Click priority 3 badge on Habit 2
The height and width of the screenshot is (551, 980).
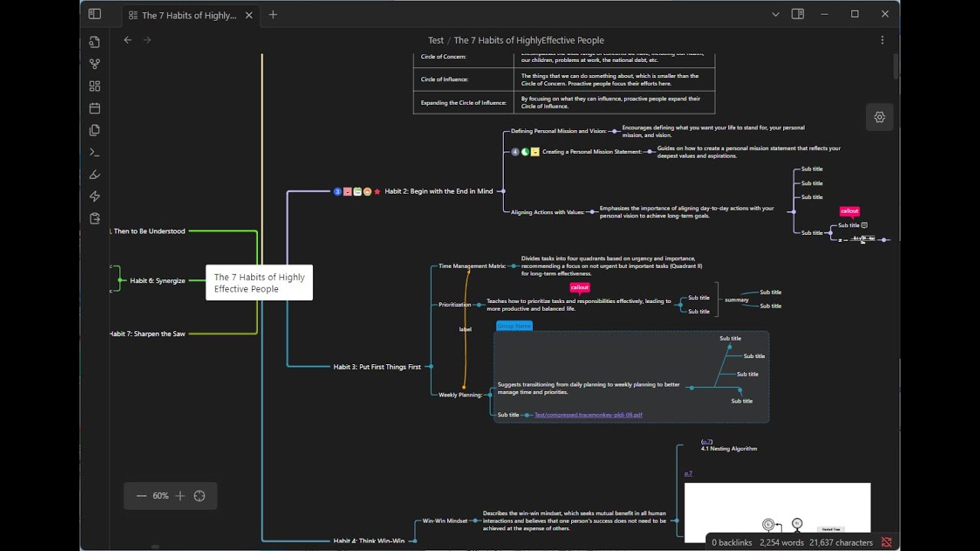(x=338, y=191)
